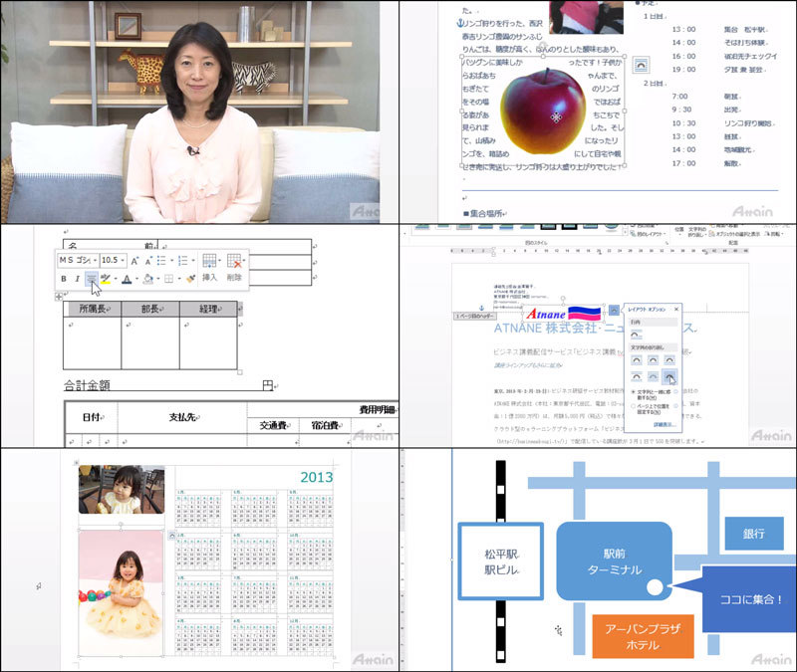Select the アーバンプラザホテル orange shape
Screen dimensions: 797x672
pos(643,636)
